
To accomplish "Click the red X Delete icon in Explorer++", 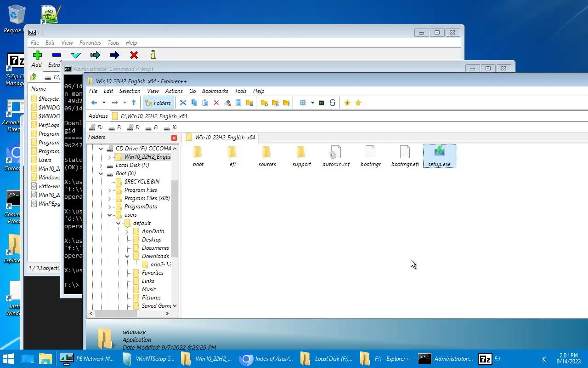I will (216, 103).
